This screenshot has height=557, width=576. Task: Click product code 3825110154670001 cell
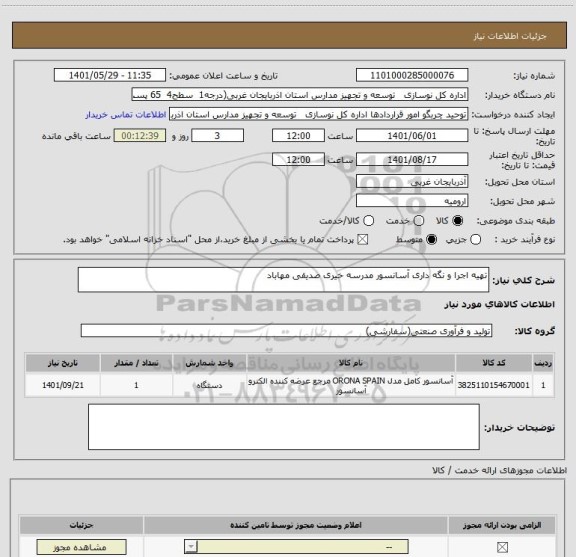[494, 385]
